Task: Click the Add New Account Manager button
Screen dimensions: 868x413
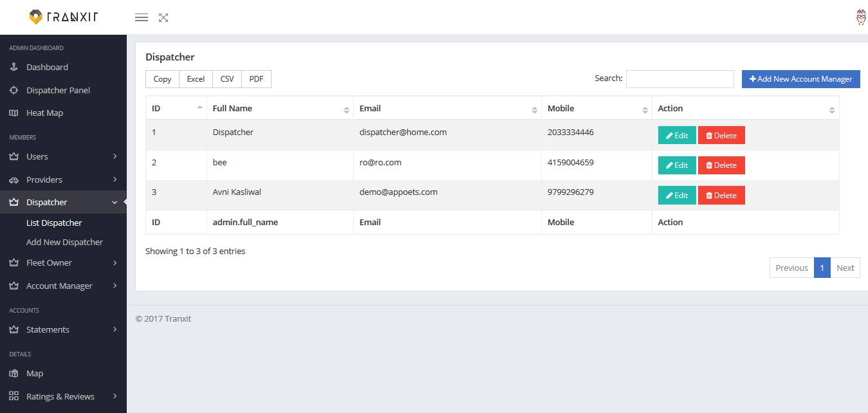Action: [x=800, y=78]
